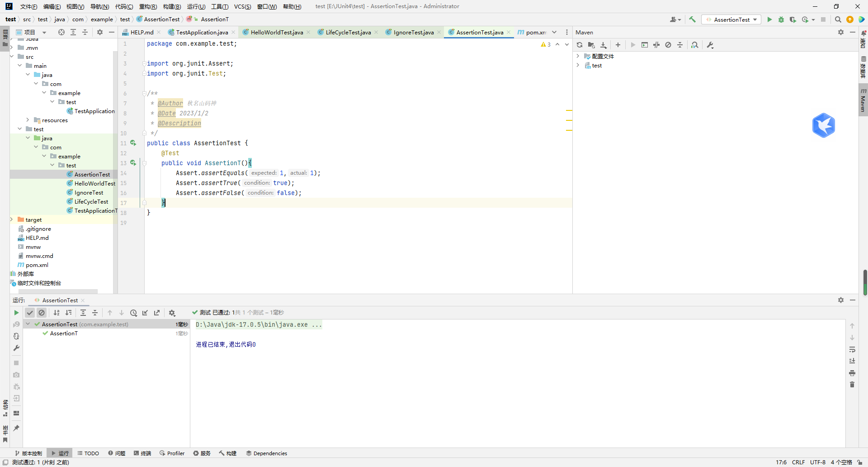
Task: Expand the resources folder
Action: tap(28, 120)
